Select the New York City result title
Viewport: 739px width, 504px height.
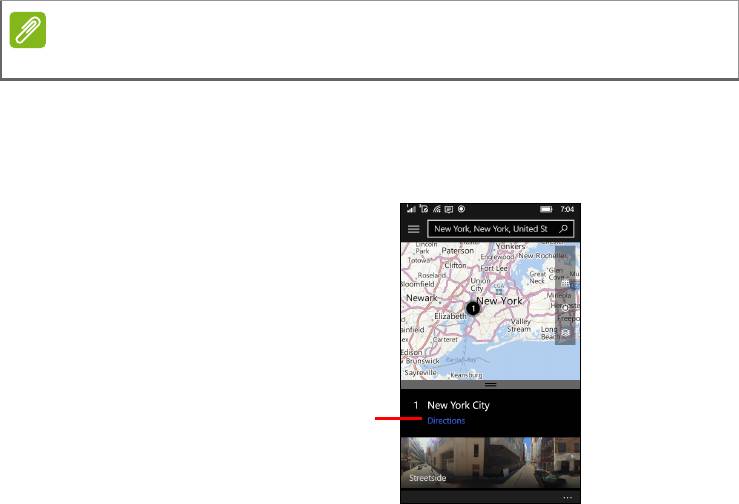(458, 406)
